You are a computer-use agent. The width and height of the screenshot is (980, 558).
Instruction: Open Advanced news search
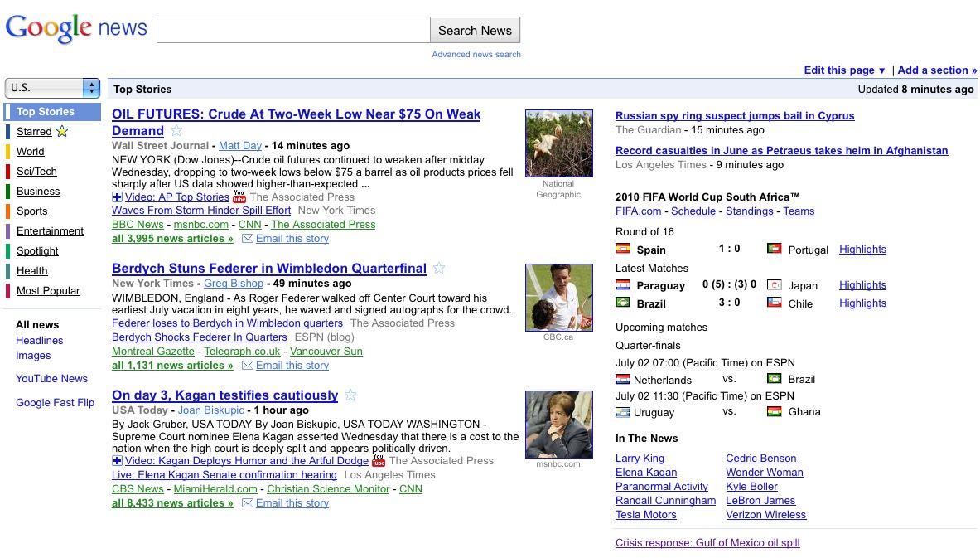tap(476, 55)
